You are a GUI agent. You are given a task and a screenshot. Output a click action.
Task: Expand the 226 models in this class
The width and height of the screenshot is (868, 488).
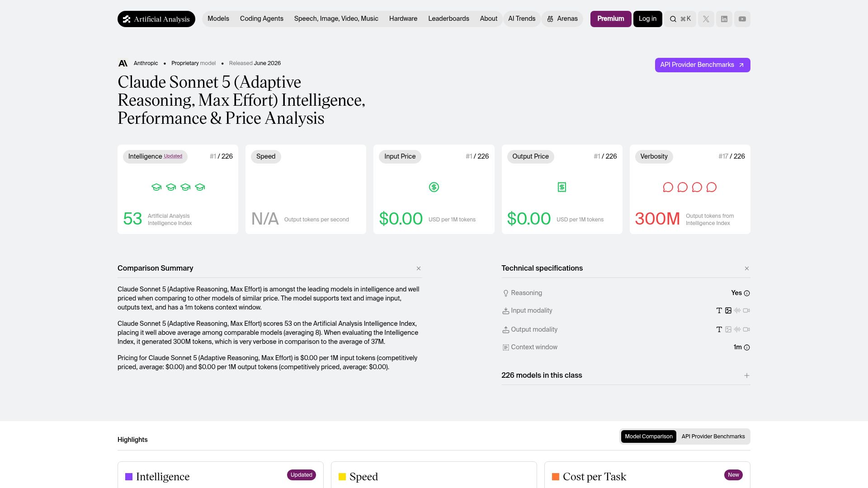click(747, 375)
